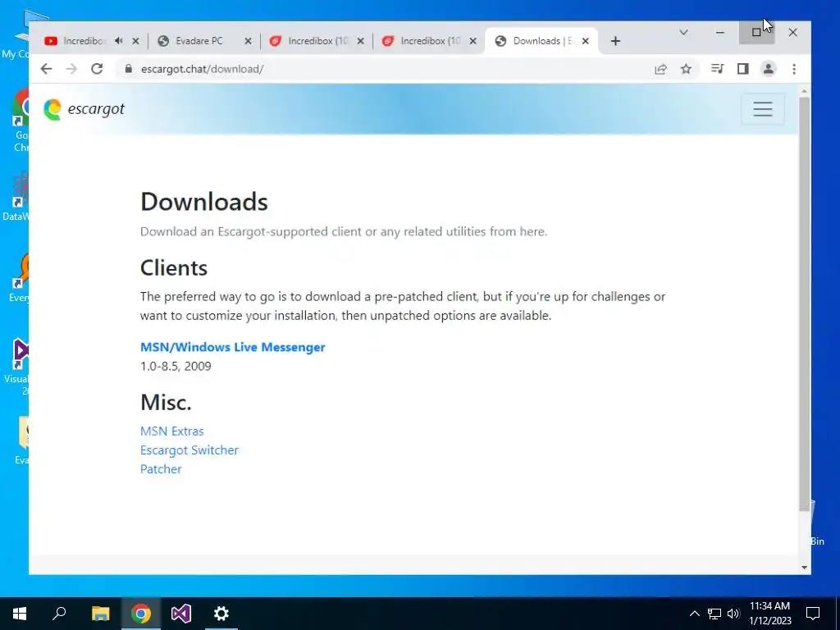Viewport: 840px width, 630px height.
Task: Bookmark this page with the star icon
Action: click(686, 69)
